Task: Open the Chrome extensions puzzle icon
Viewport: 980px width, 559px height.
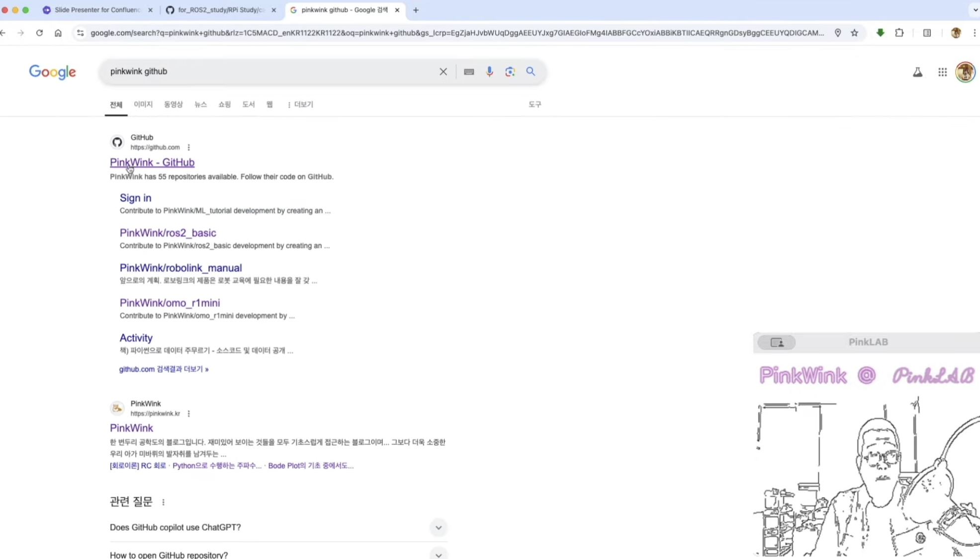Action: point(899,33)
